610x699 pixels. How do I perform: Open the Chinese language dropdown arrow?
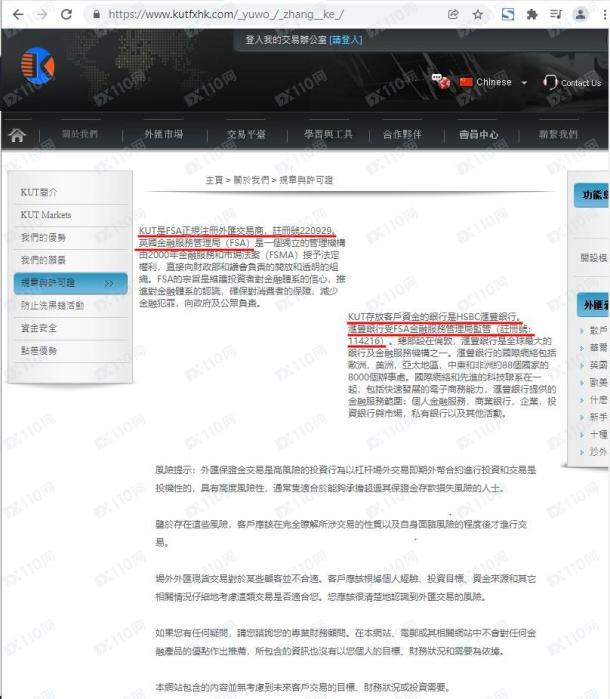pyautogui.click(x=524, y=83)
